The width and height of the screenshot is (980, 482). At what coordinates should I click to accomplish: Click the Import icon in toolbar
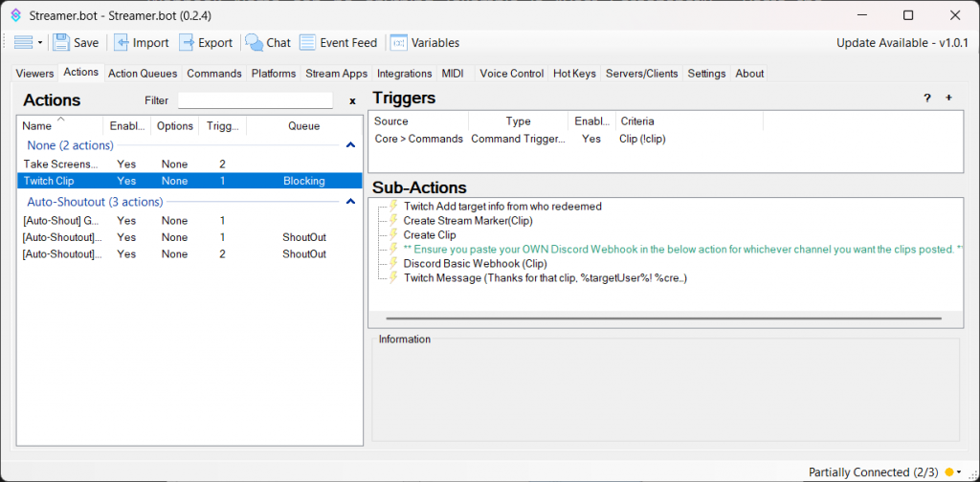[x=122, y=43]
